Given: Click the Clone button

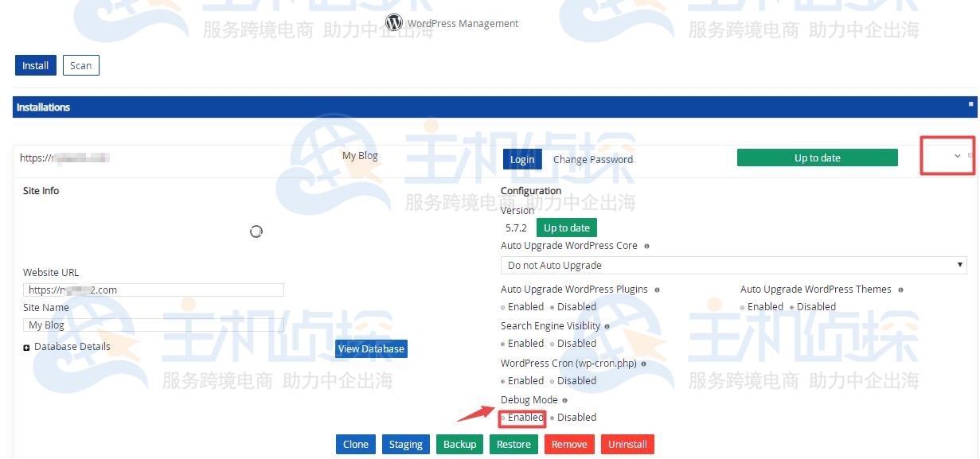Looking at the screenshot, I should (x=355, y=444).
